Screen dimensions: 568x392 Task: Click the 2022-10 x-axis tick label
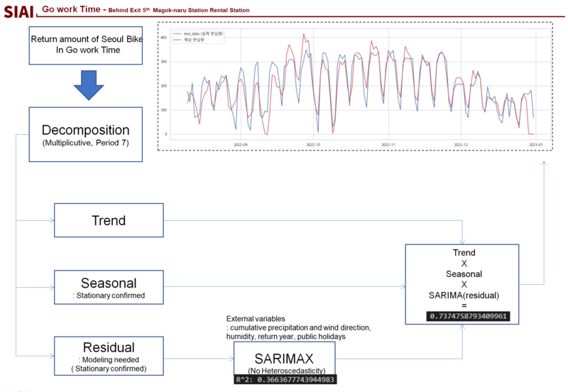click(x=313, y=145)
